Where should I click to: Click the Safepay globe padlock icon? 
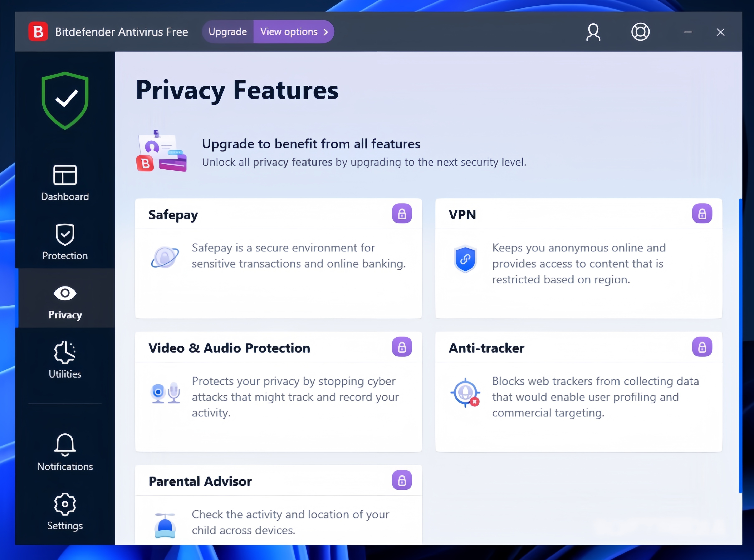(x=165, y=257)
